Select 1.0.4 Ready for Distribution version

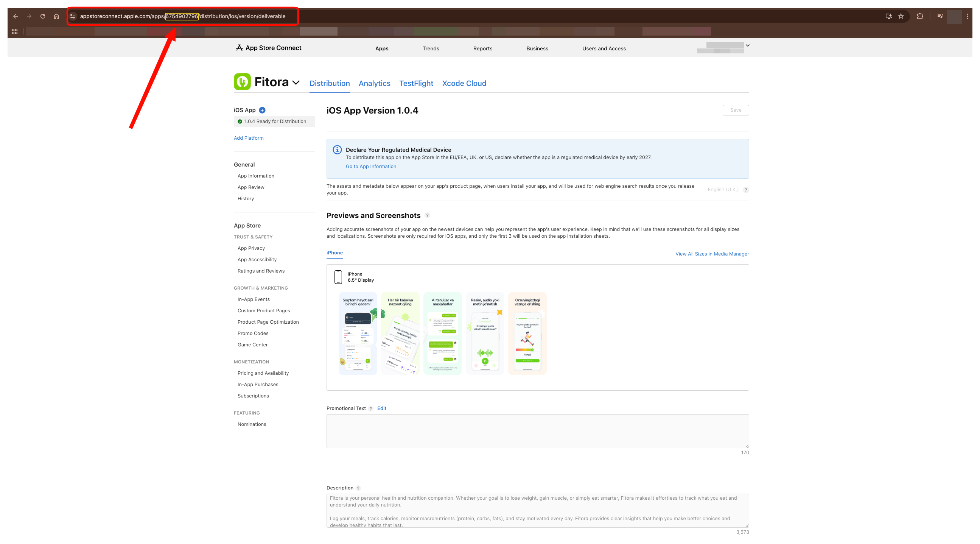274,122
